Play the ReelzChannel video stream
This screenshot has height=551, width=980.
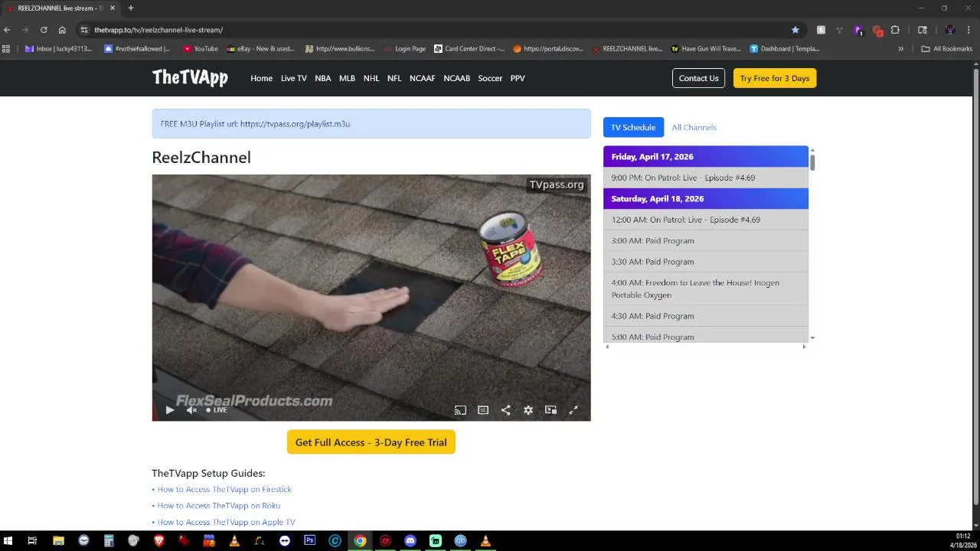170,410
